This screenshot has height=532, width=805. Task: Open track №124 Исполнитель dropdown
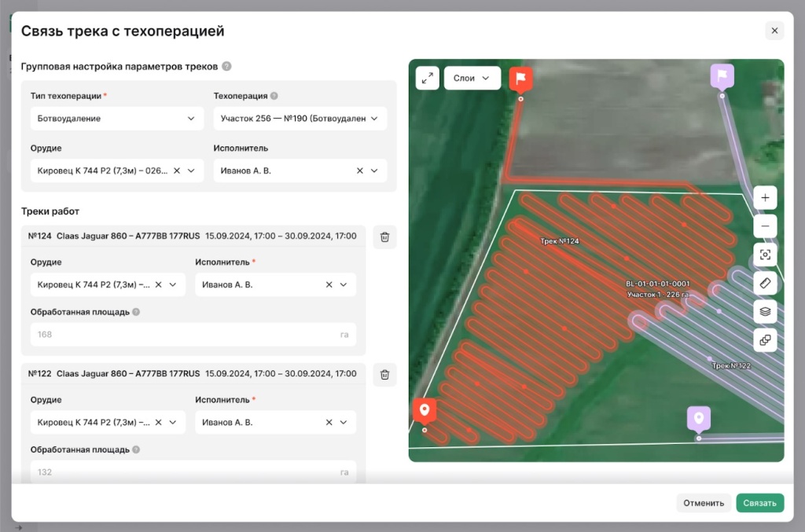[x=343, y=284]
